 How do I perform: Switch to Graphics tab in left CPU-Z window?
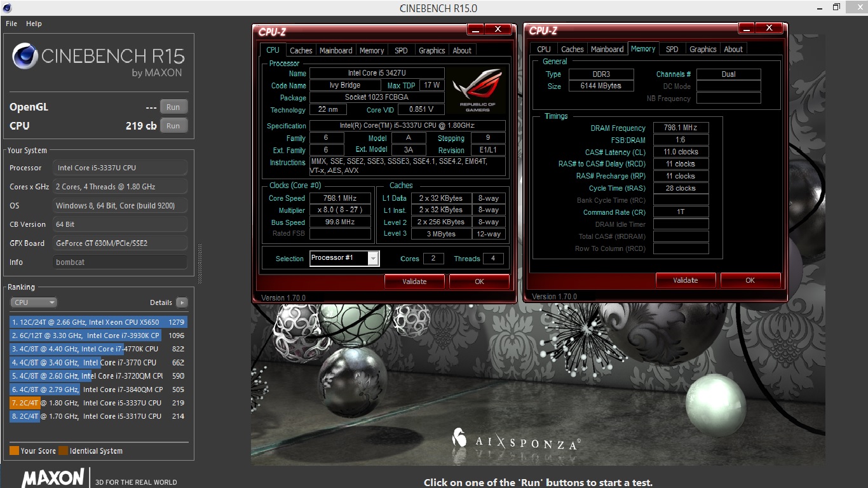tap(432, 51)
